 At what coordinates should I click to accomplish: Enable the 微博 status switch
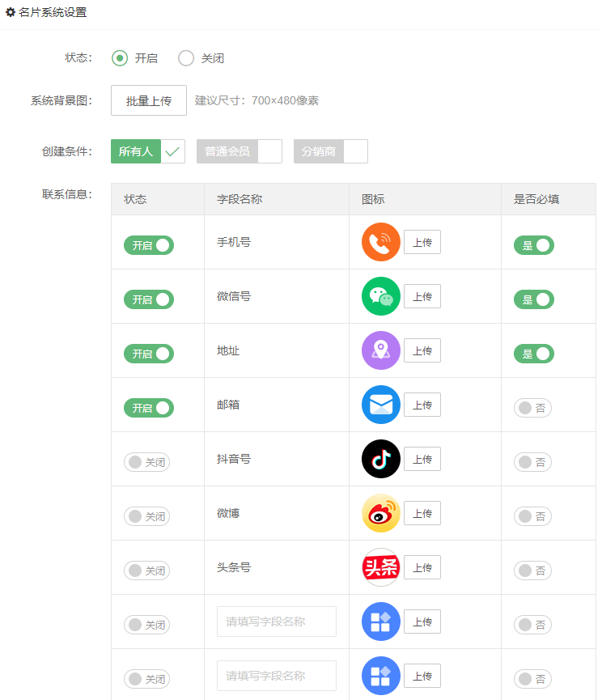[146, 516]
